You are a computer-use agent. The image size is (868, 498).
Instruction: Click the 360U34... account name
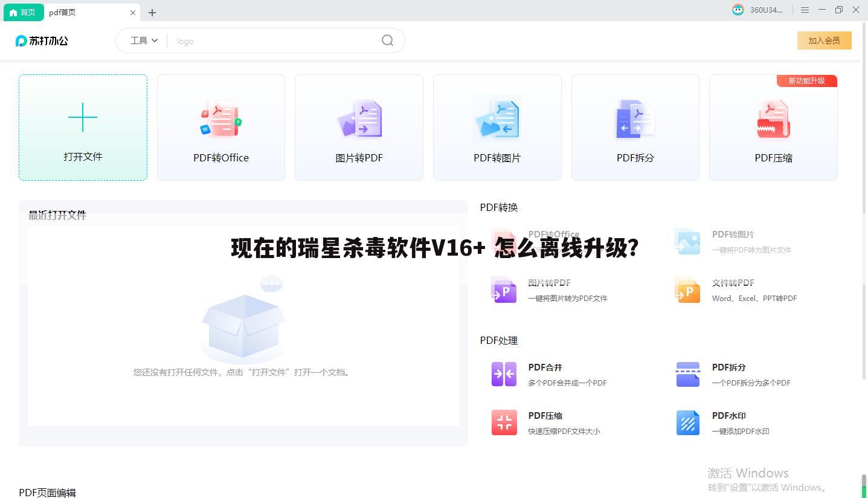pyautogui.click(x=766, y=10)
